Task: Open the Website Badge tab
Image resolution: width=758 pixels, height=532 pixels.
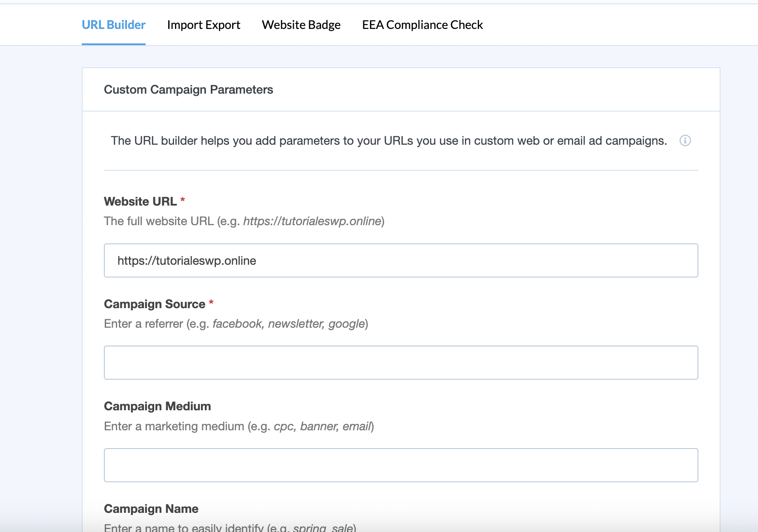Action: 301,25
